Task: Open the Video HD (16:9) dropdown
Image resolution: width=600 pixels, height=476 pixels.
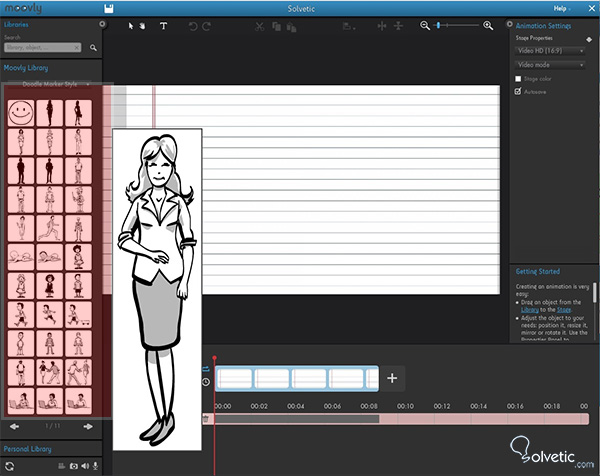Action: point(549,49)
